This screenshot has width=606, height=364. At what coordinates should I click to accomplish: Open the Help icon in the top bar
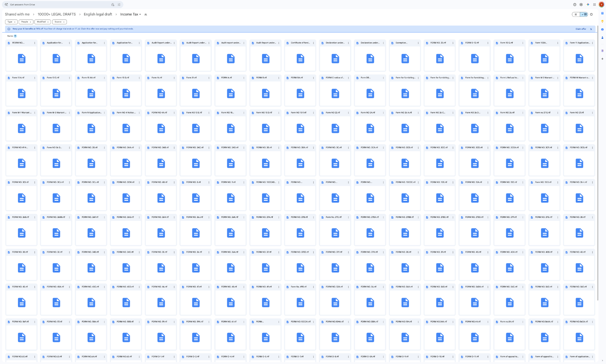[575, 5]
